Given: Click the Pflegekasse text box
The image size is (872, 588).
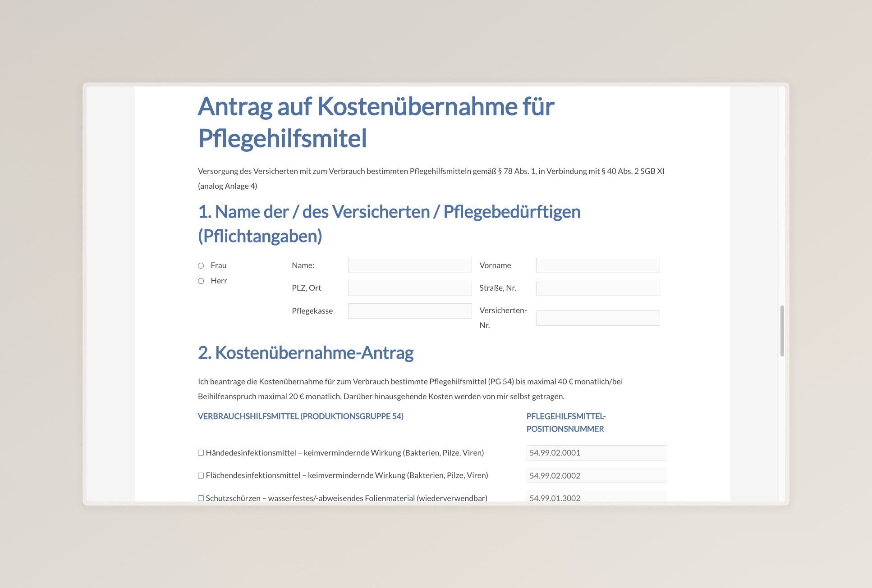Looking at the screenshot, I should click(409, 311).
